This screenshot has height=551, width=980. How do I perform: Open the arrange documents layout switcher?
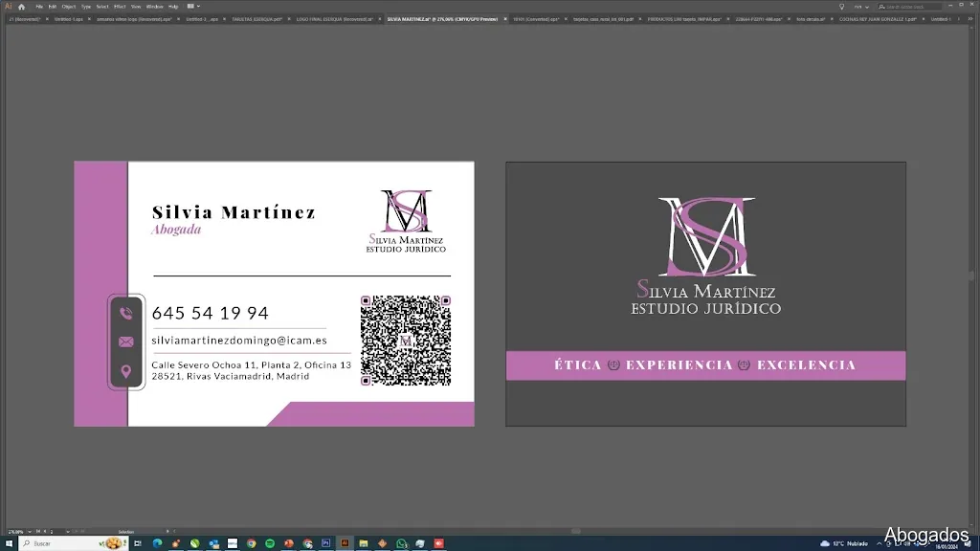(193, 6)
